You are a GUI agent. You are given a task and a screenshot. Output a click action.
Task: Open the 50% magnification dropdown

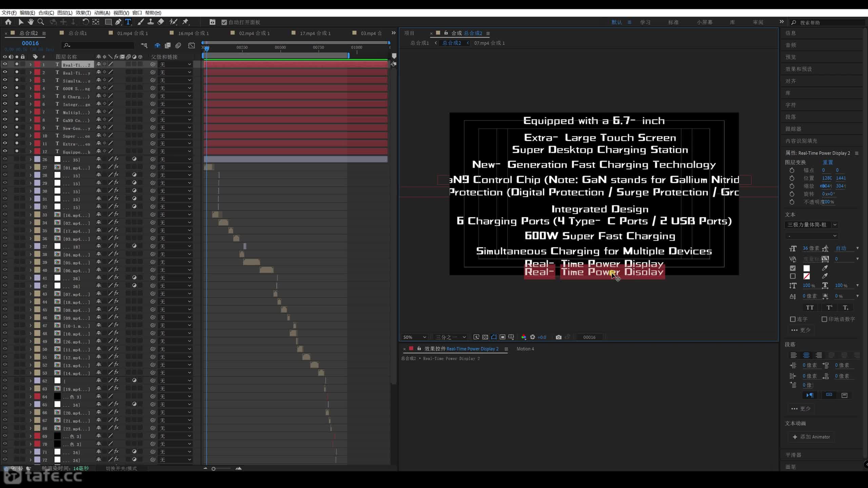click(x=414, y=337)
